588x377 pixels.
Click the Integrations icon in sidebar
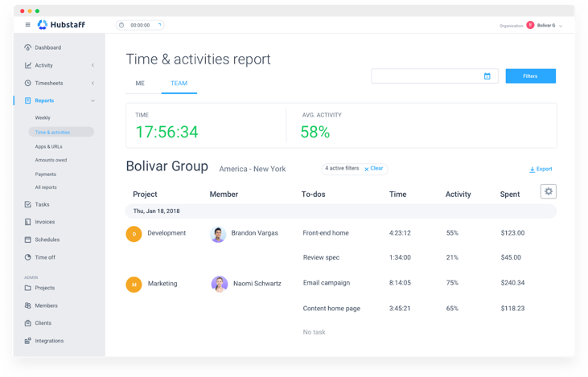click(x=27, y=341)
